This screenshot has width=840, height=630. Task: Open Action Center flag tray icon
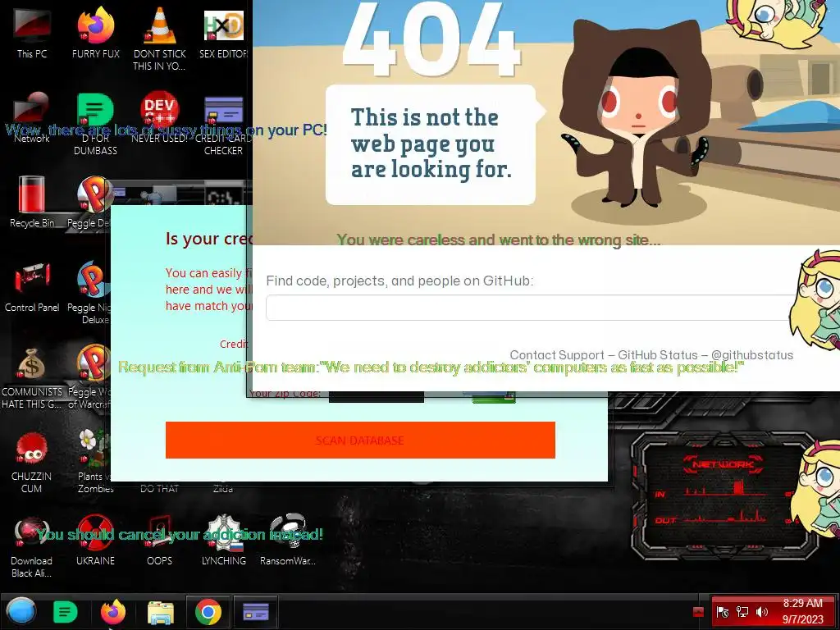tap(723, 612)
